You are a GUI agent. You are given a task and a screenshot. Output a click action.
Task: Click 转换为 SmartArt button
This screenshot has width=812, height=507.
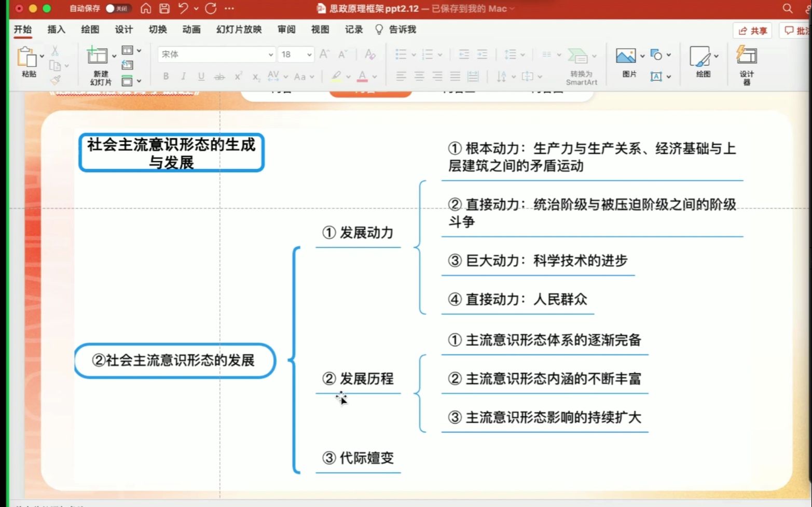coord(581,66)
